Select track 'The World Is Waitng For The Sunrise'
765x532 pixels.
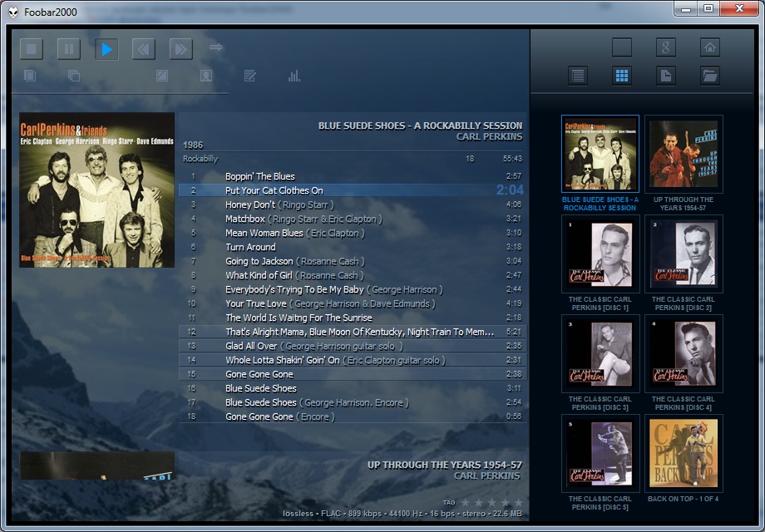pos(353,318)
